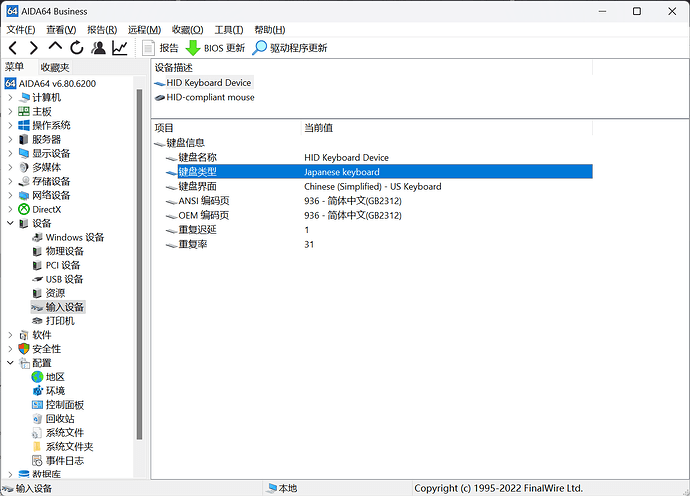Screen dimensions: 690x496
Task: Select HID-compliant mouse device
Action: pos(210,97)
